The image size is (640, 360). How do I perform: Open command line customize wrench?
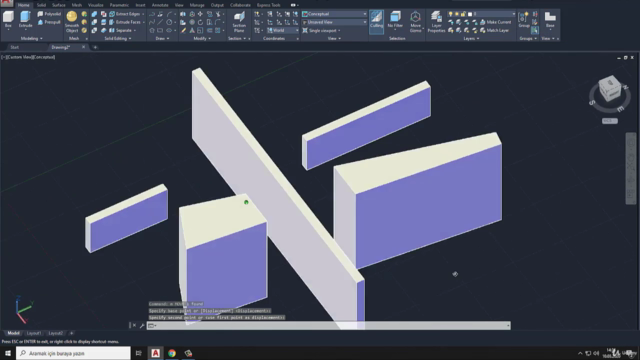coord(142,325)
